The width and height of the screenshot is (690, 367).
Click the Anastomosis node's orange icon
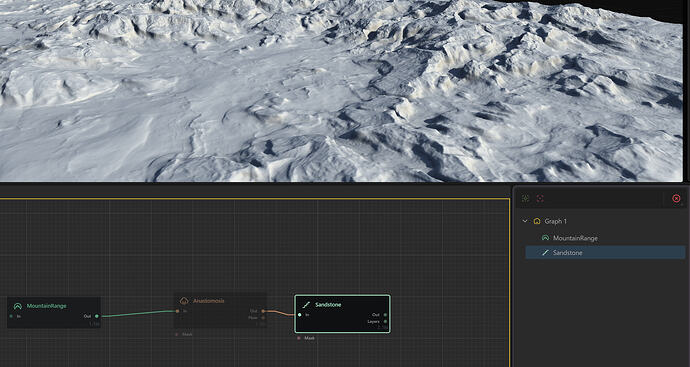[x=184, y=301]
